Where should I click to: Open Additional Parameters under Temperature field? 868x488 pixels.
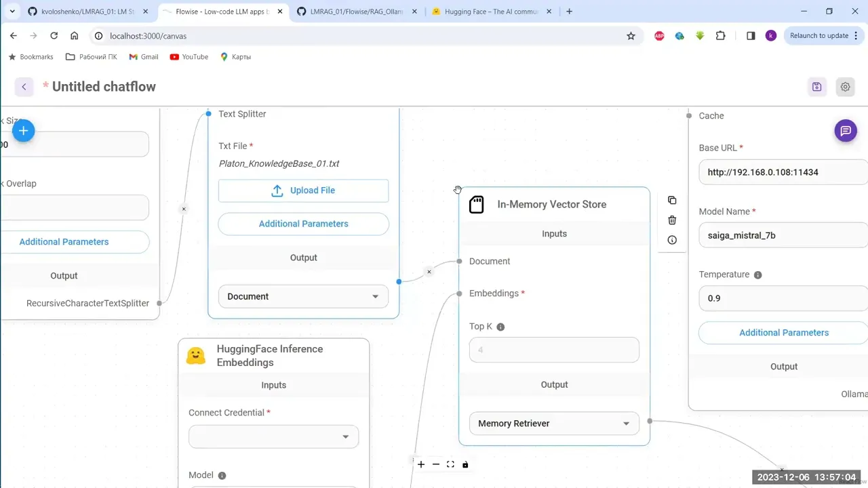point(783,333)
